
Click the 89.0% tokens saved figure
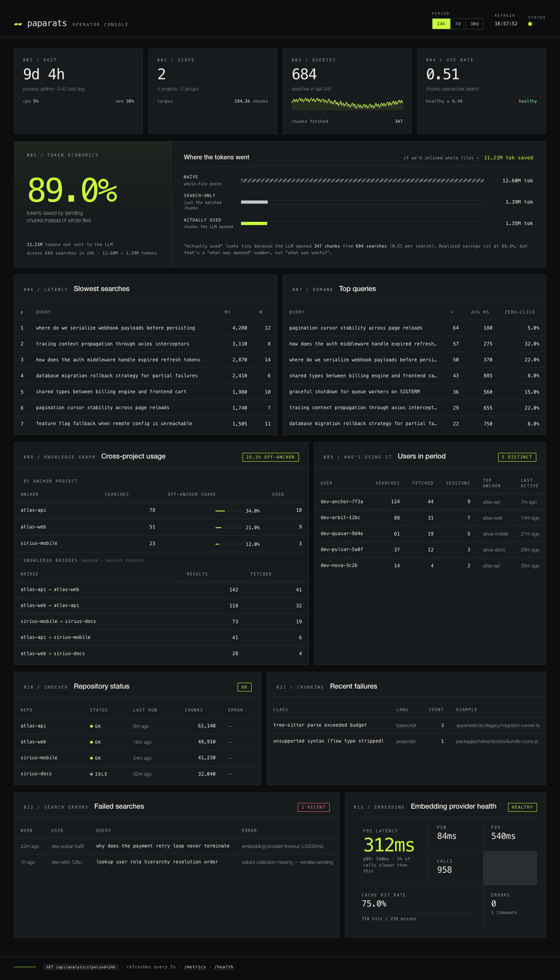point(72,190)
